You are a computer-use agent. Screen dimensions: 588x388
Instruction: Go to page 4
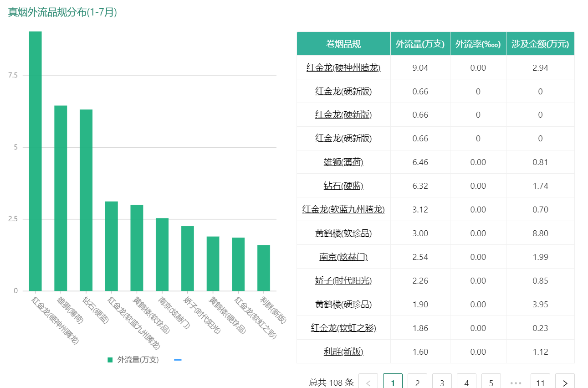(466, 383)
